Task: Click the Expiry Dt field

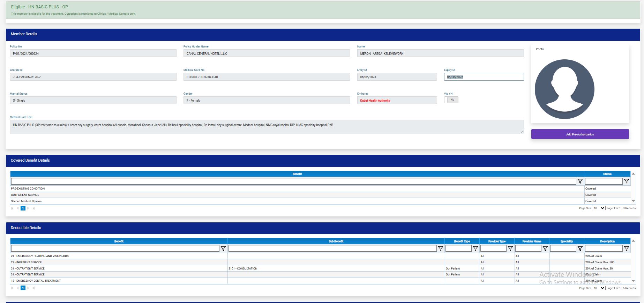Action: pyautogui.click(x=484, y=77)
